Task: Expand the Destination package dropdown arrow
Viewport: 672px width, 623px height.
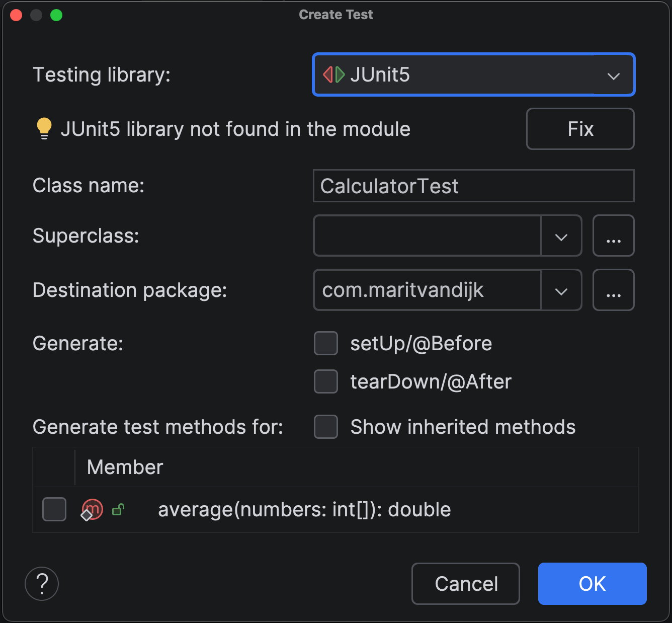Action: (x=561, y=291)
